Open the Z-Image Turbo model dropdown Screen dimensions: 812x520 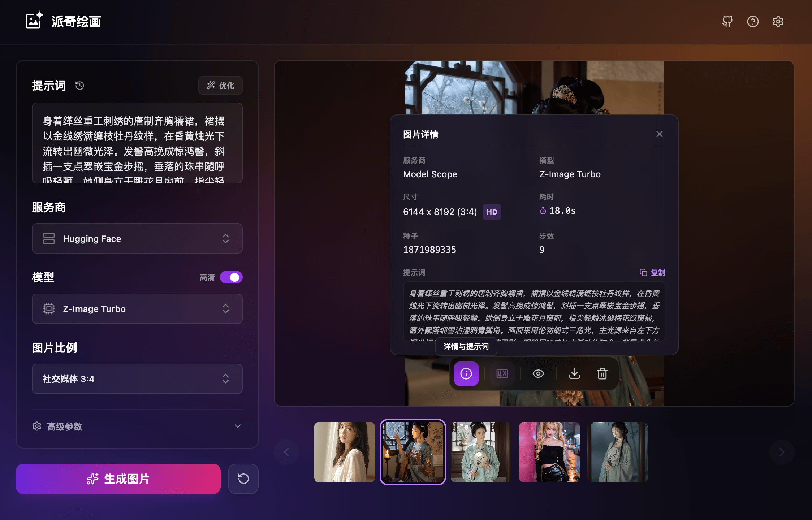tap(137, 309)
